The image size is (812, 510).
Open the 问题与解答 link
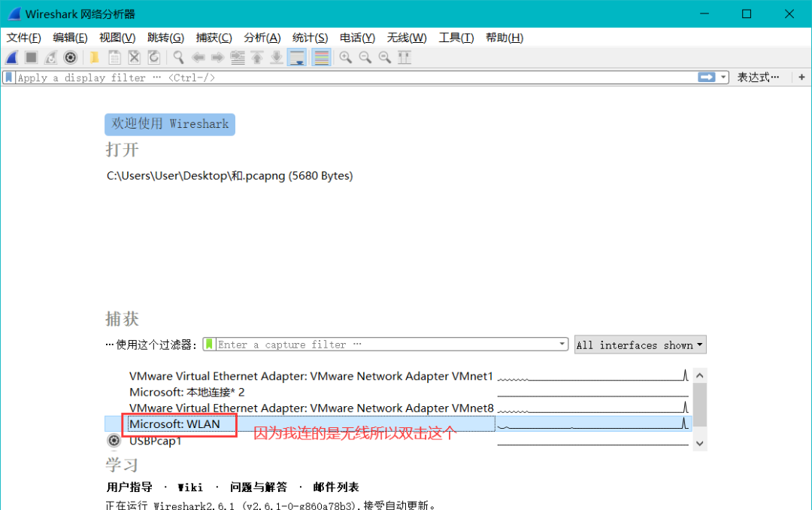(x=259, y=487)
